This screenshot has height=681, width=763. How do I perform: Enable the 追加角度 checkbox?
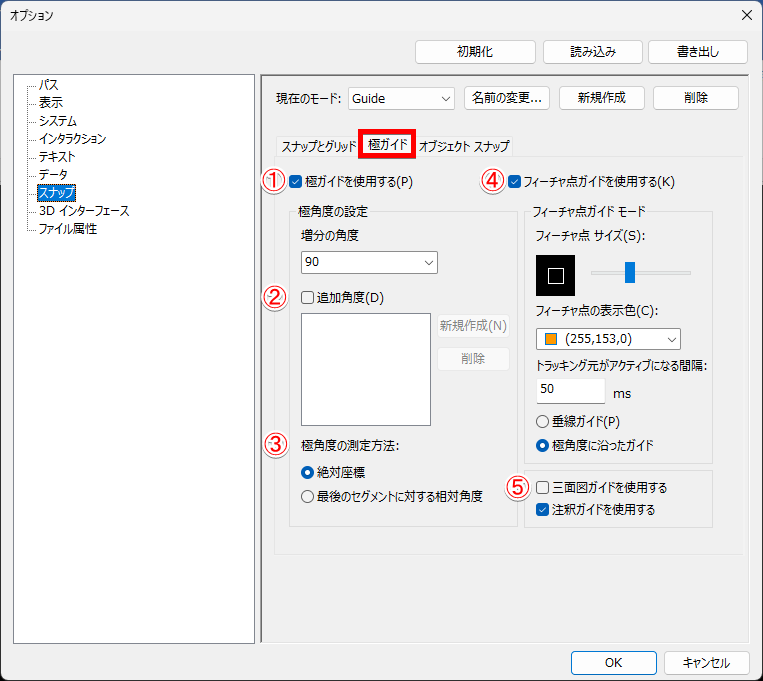[x=308, y=297]
